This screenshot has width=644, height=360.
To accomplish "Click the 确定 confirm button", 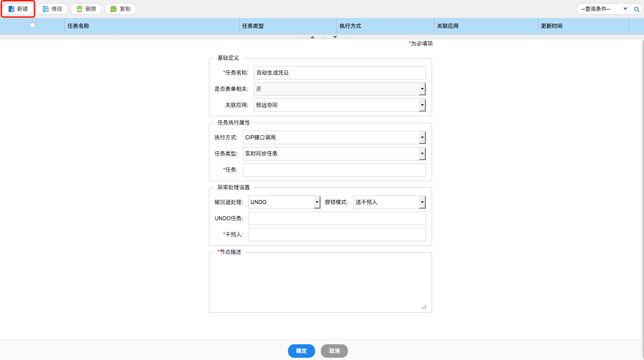I will [302, 351].
